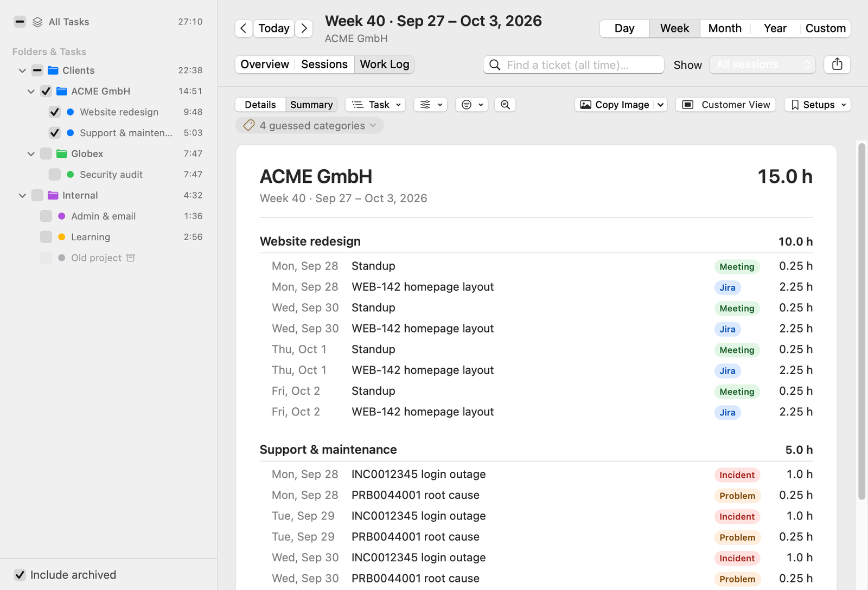Click the All Tasks stack icon
Viewport: 868px width, 590px height.
37,22
